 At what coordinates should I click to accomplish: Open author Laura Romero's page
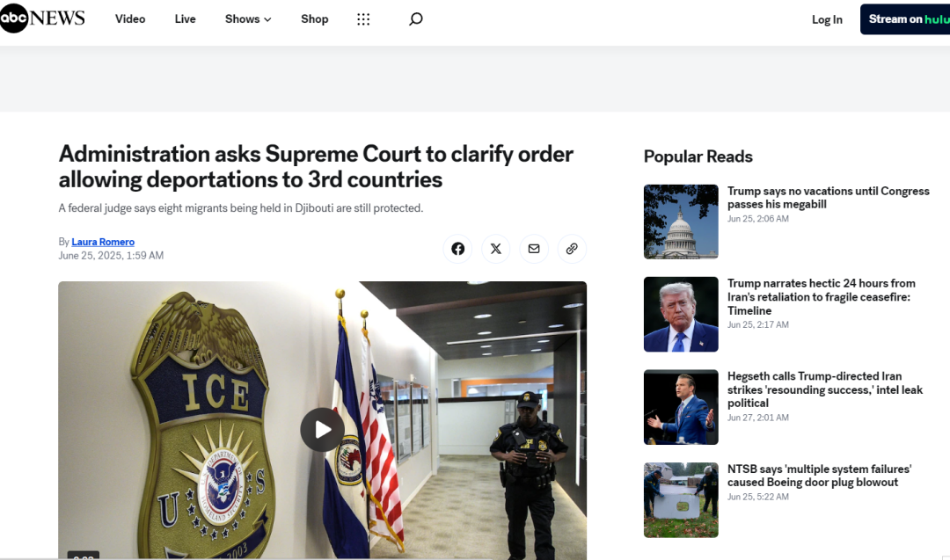103,242
